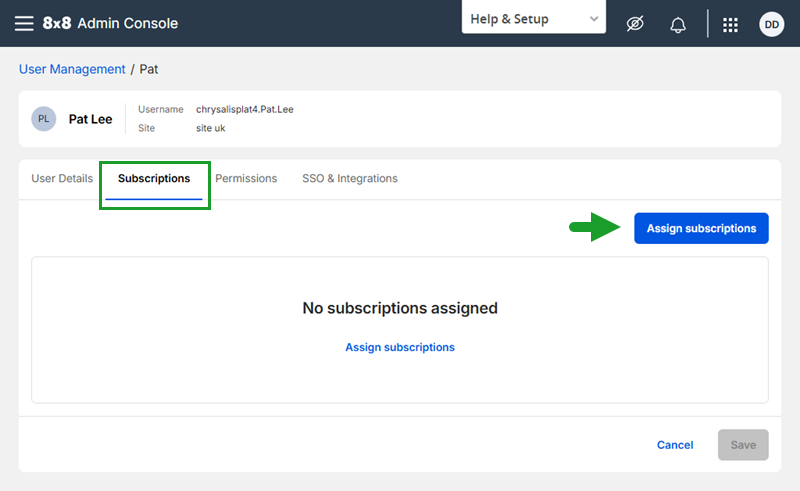The image size is (800, 491).
Task: Click the PL user avatar for Pat Lee
Action: coord(44,119)
